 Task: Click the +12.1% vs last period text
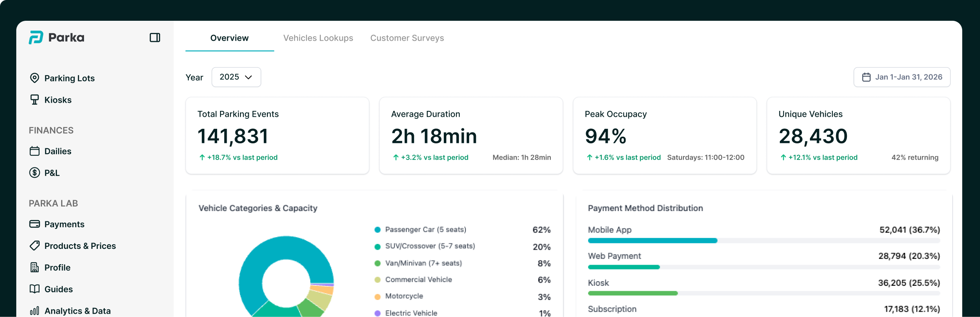coord(823,157)
